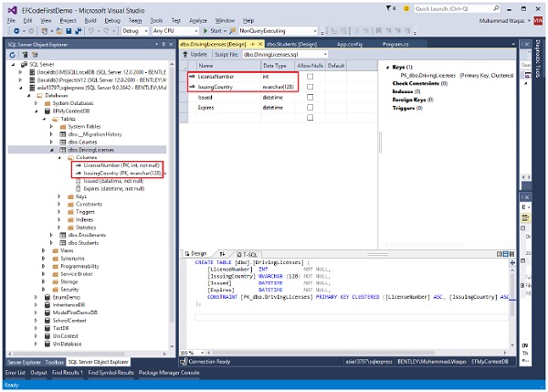This screenshot has width=548, height=392.
Task: Check Allow Nulls for the Expires column
Action: pyautogui.click(x=311, y=106)
